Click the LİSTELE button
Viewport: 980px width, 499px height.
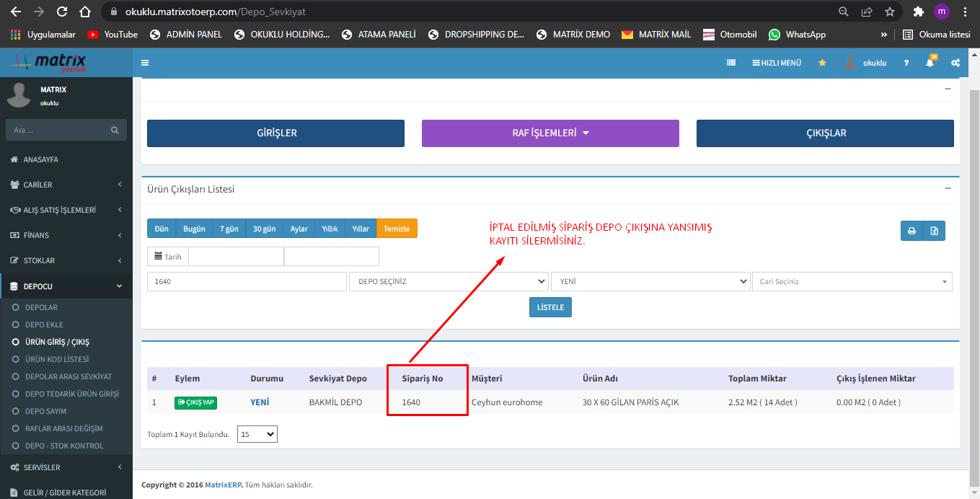click(550, 307)
